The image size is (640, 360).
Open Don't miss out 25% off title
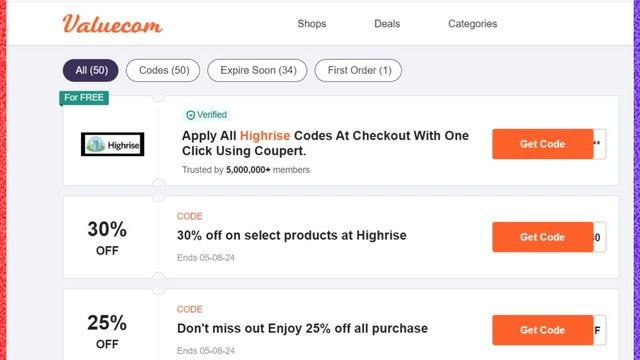(x=302, y=329)
